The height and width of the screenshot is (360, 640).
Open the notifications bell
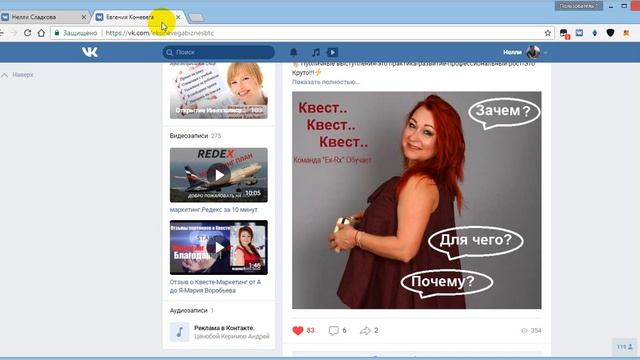pos(293,52)
